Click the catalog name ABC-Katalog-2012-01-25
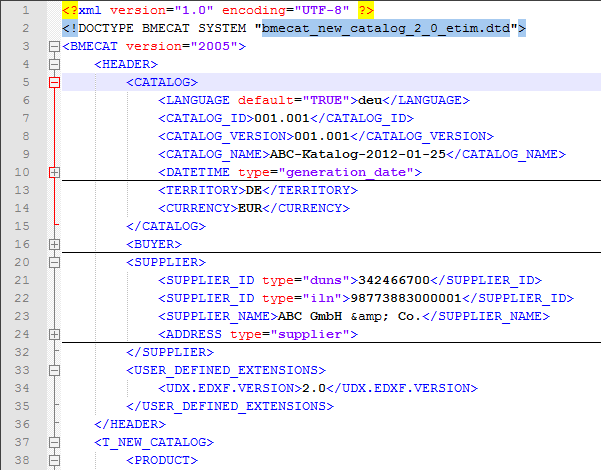Screen dimensions: 601x470 [358, 154]
